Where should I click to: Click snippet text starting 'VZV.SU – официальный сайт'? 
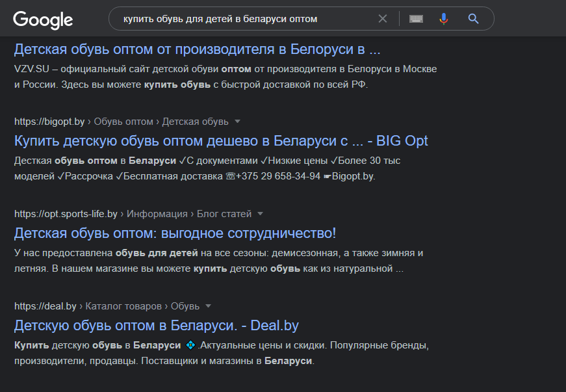225,77
